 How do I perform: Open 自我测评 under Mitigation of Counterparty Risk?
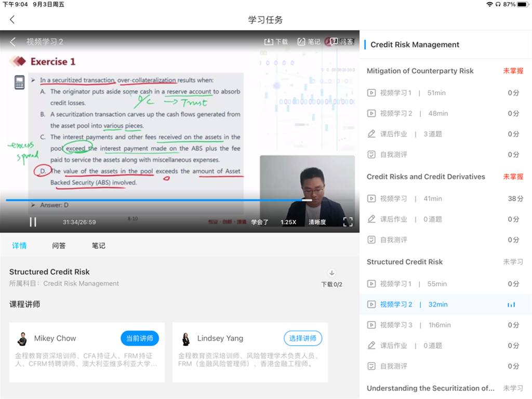(x=445, y=155)
